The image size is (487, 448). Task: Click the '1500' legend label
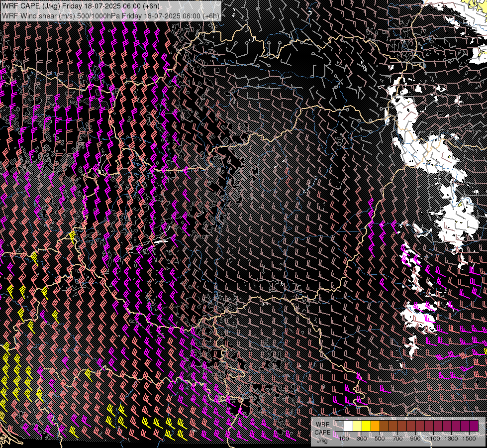469,439
